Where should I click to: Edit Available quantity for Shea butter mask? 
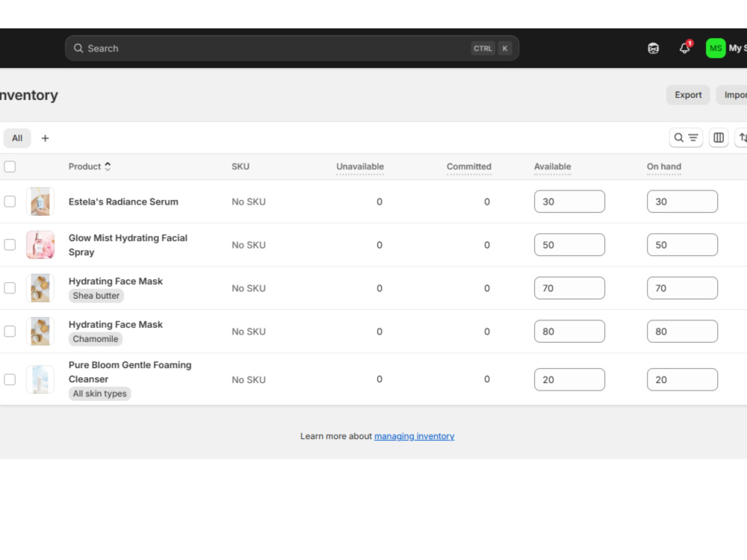[x=569, y=288]
